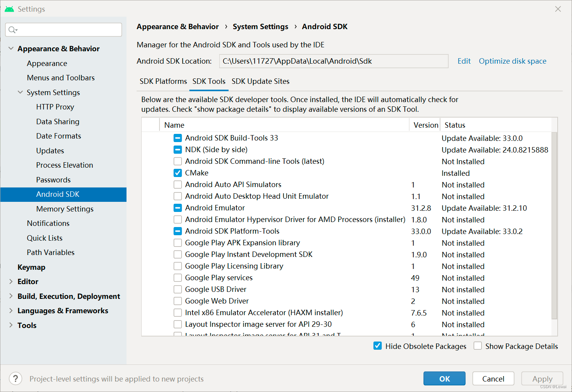Open Process Elevation settings

pyautogui.click(x=64, y=165)
